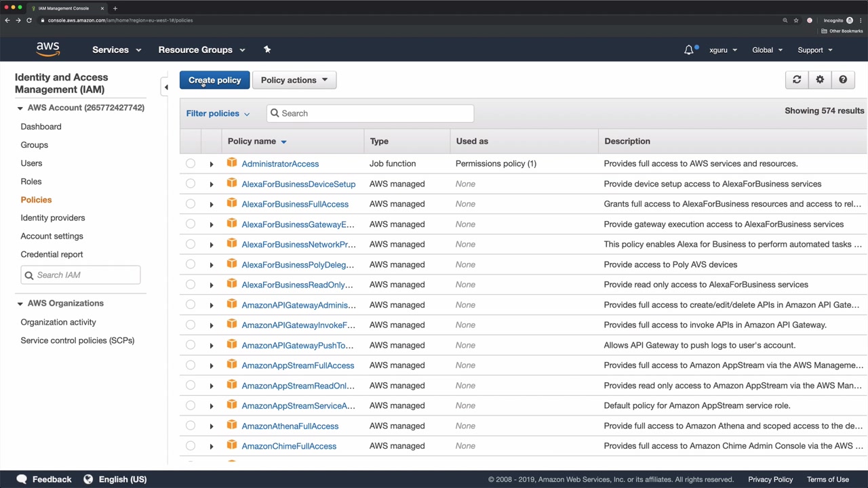Expand the AlexaForBusinessDeviceSetup policy row
The image size is (868, 488).
point(211,184)
